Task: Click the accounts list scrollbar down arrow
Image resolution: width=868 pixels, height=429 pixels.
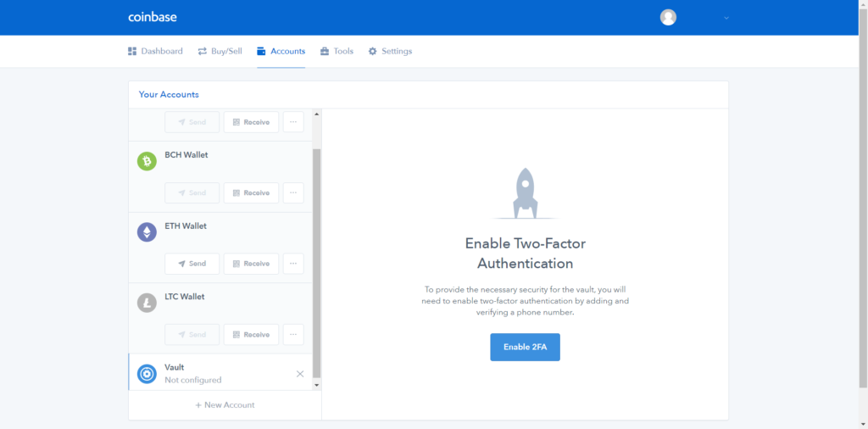Action: (317, 385)
